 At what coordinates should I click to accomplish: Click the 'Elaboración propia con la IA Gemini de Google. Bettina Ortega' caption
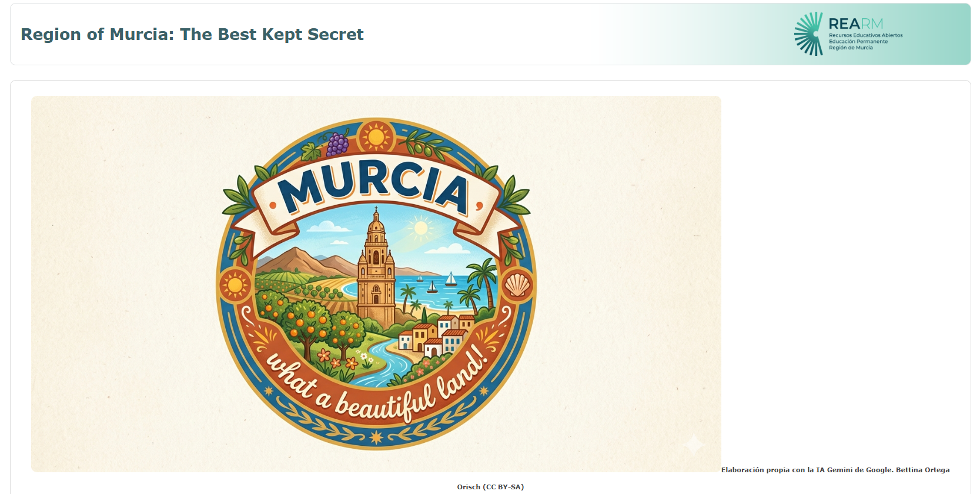(x=835, y=470)
